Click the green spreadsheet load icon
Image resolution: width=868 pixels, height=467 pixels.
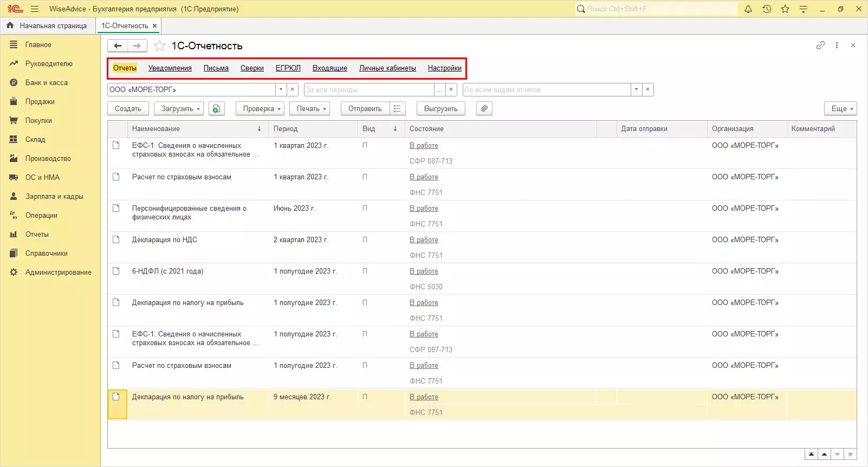pos(216,109)
